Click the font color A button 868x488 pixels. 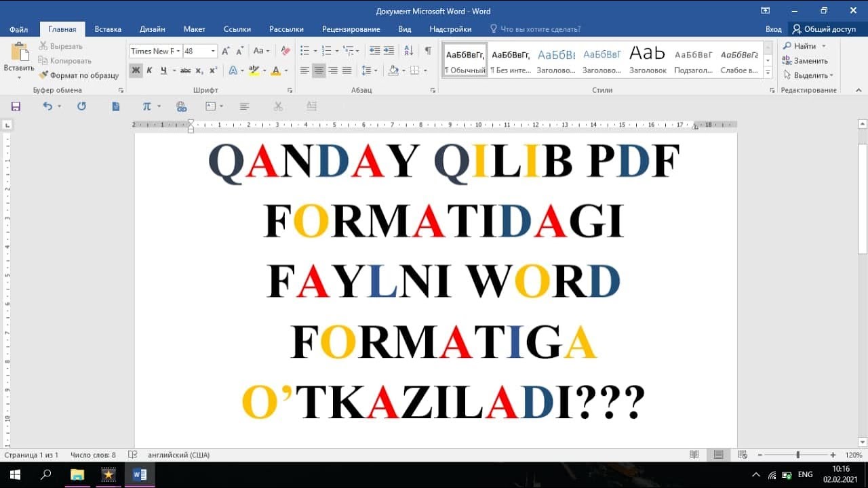(275, 70)
